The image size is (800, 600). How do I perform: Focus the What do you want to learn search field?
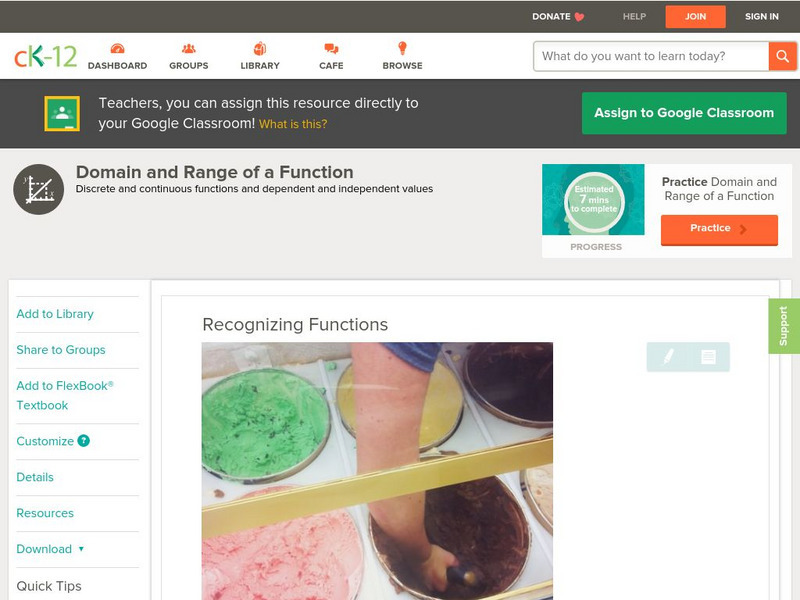click(651, 56)
